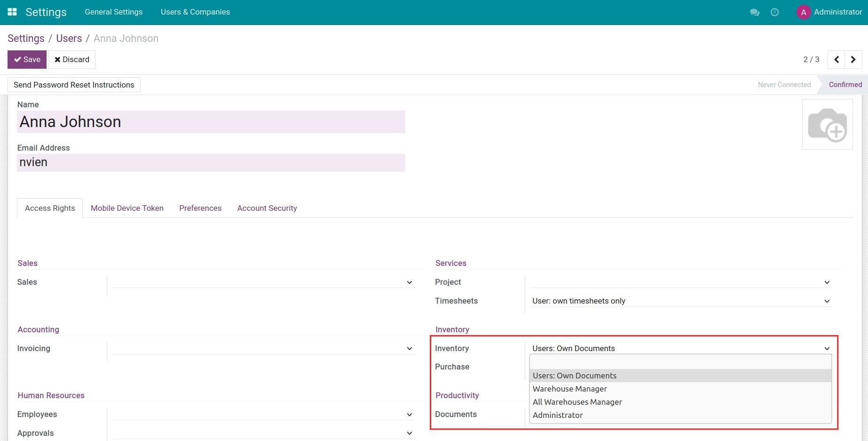Click the X icon on Discard
868x441 pixels.
click(x=57, y=59)
